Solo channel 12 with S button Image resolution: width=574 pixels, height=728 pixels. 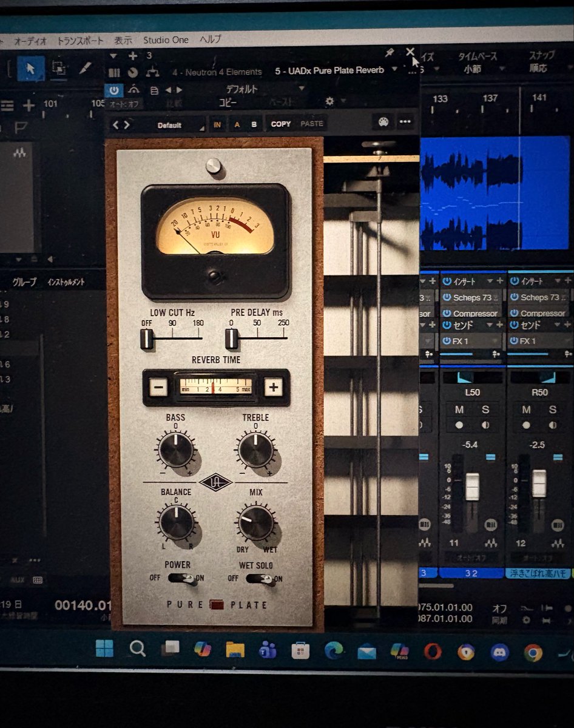click(x=552, y=410)
